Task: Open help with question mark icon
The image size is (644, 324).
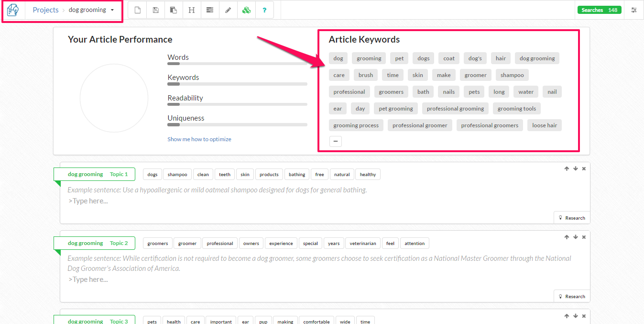Action: coord(264,10)
